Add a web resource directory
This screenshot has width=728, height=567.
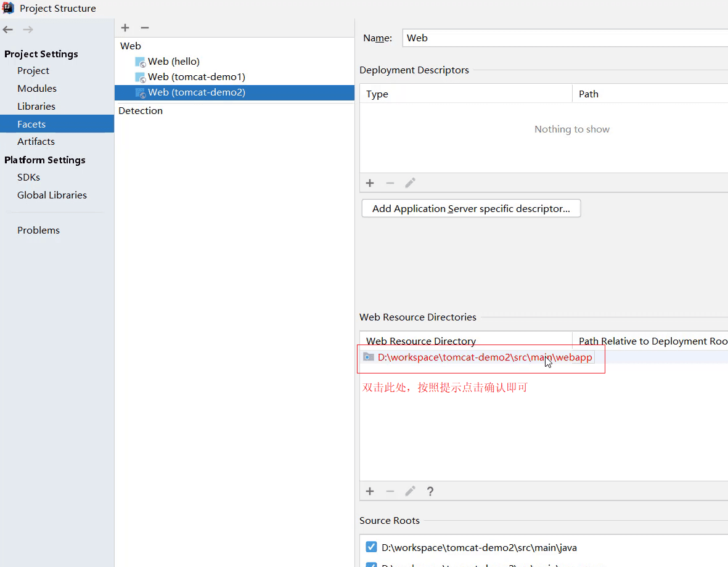pyautogui.click(x=370, y=491)
